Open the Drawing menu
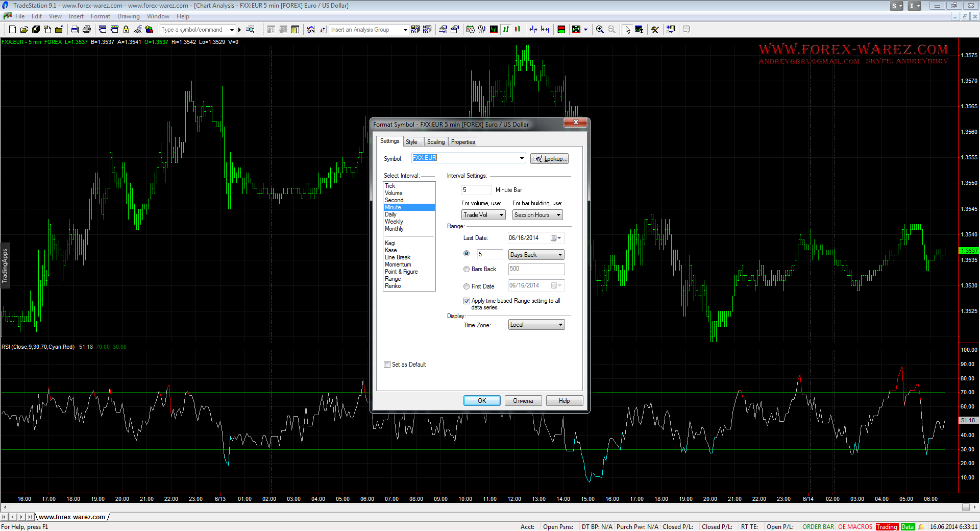 [128, 16]
